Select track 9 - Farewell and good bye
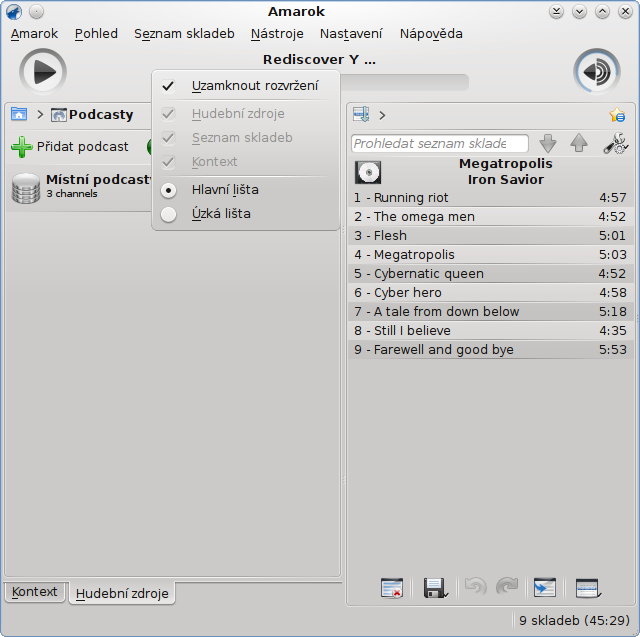The image size is (640, 637). point(490,350)
